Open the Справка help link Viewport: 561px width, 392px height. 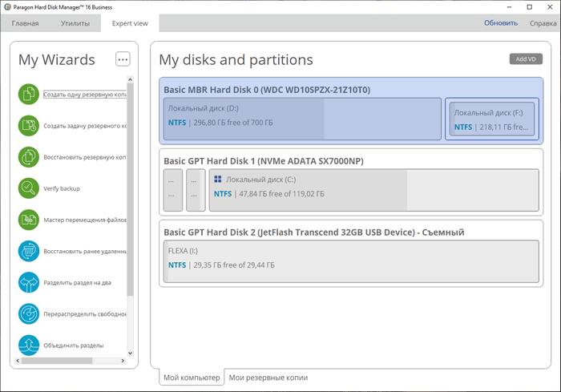pos(543,23)
